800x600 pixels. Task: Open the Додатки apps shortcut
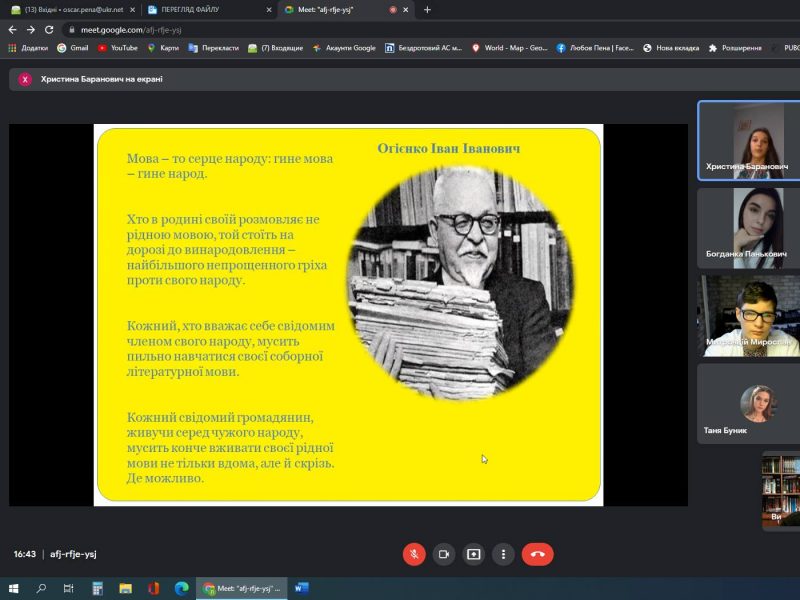coord(27,47)
